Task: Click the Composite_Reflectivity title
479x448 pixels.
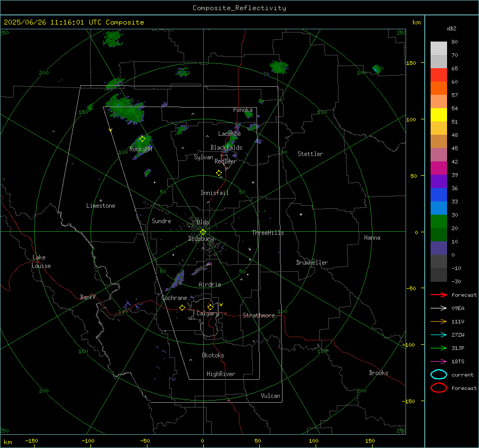Action: tap(240, 8)
